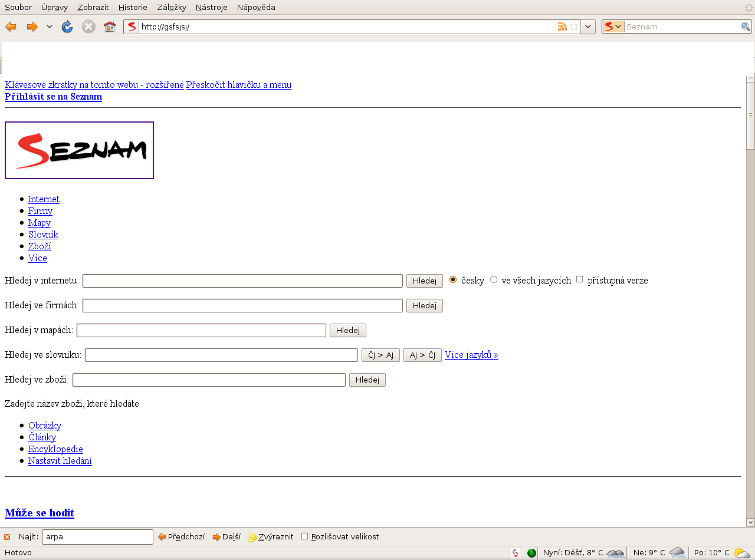Click the Stop loading icon
The width and height of the screenshot is (755, 560).
tap(88, 27)
